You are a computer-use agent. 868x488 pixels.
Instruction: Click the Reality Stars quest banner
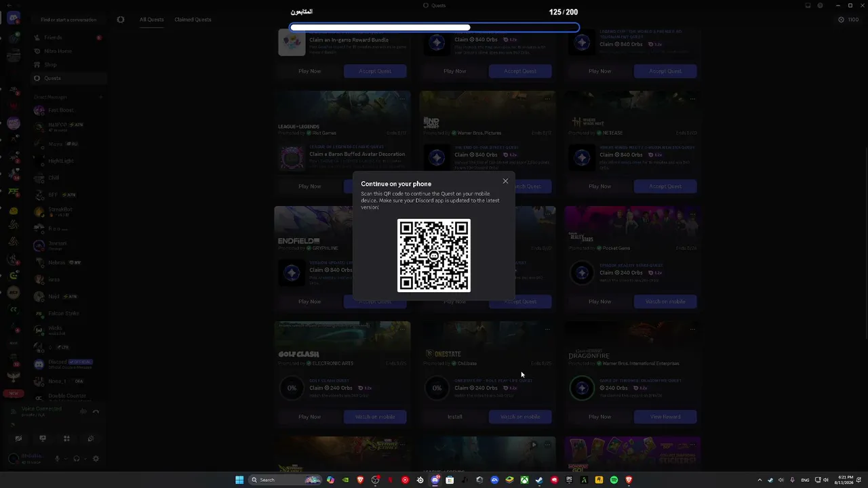point(633,225)
